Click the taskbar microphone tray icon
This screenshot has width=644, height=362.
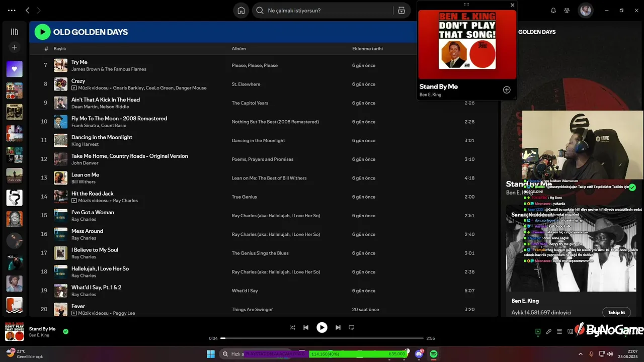(x=591, y=354)
